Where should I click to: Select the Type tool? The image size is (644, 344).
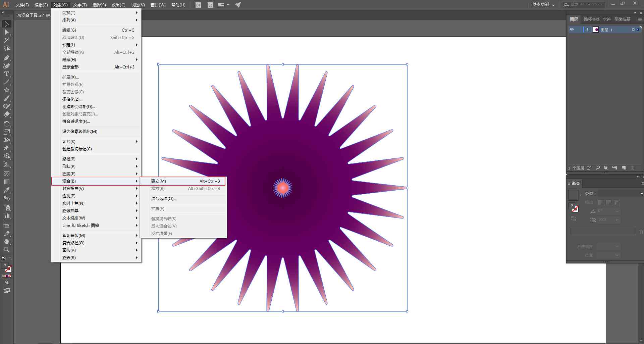point(6,74)
